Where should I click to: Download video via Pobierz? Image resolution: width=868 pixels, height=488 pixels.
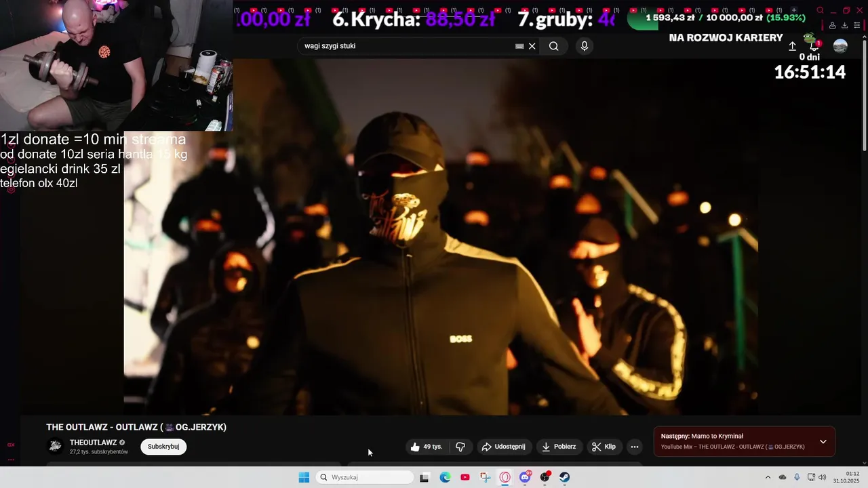558,447
